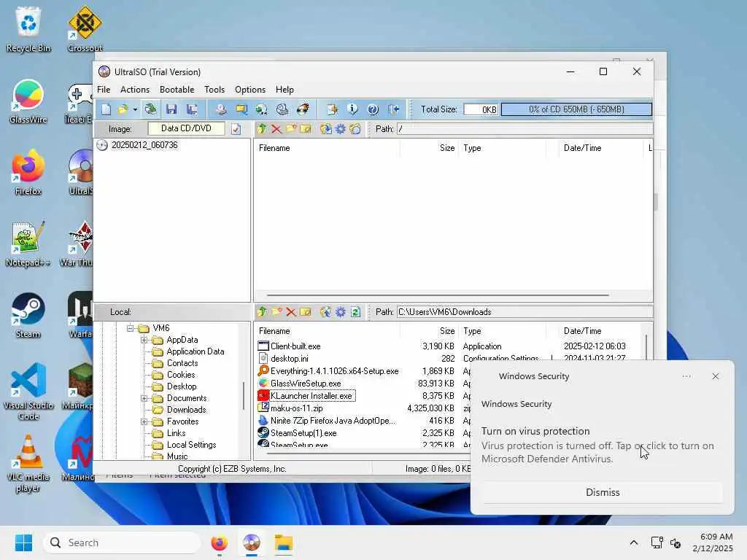Dismiss the Windows Security notification

point(602,492)
